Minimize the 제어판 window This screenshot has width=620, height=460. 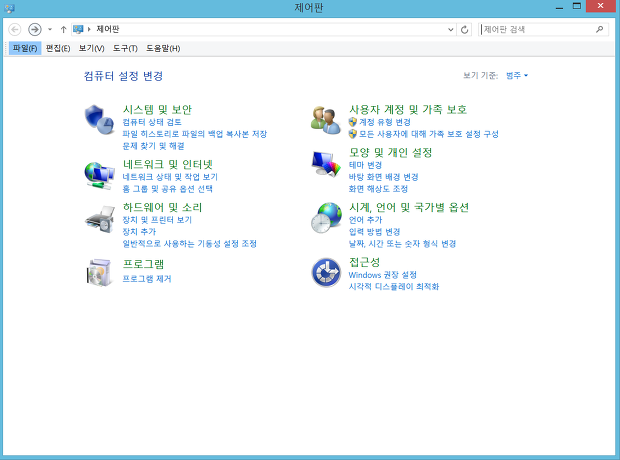tap(559, 7)
